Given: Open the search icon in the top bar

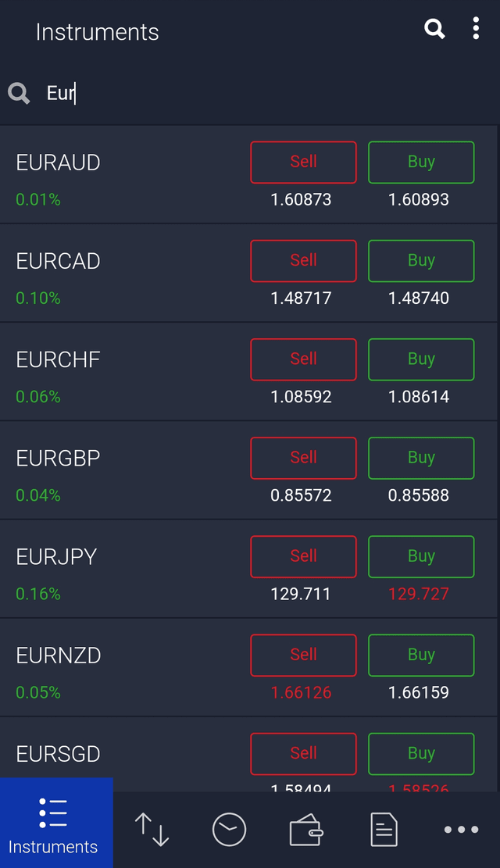Looking at the screenshot, I should click(x=434, y=29).
